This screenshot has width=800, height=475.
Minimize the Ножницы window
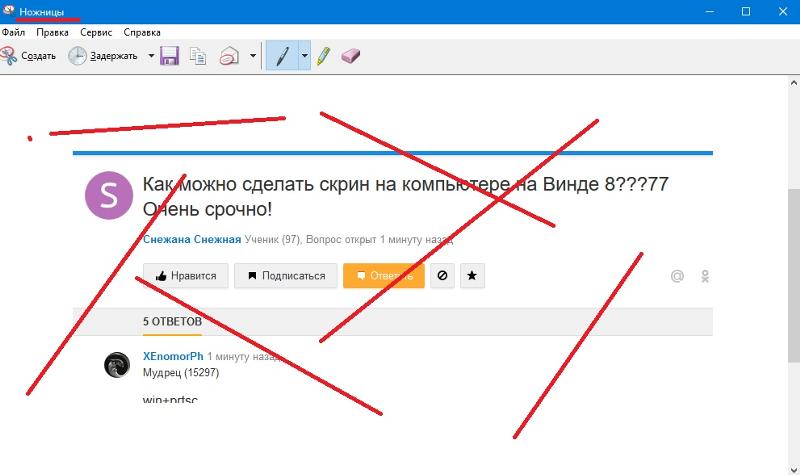(x=709, y=11)
